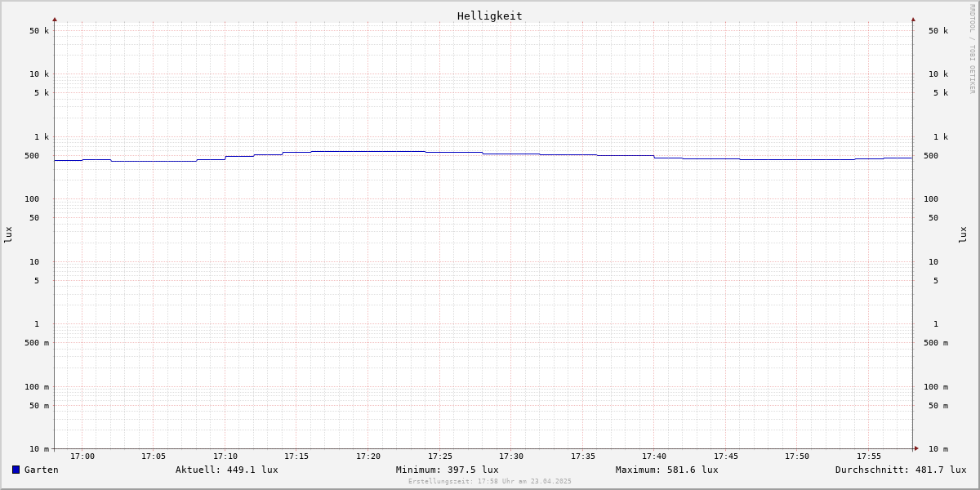Click the 17:25 time axis label
The image size is (980, 490).
coord(440,457)
